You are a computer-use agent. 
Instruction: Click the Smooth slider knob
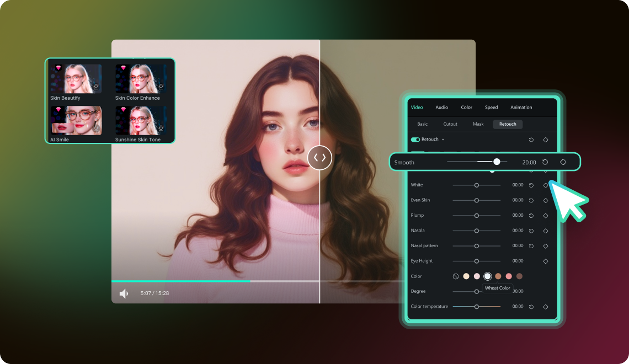pos(497,162)
